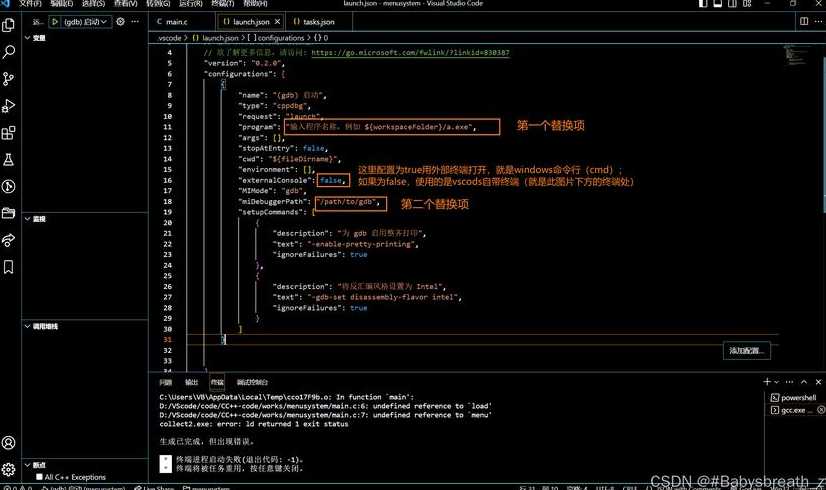Open the folder icon in activity bar
This screenshot has height=490, width=826.
(x=8, y=213)
